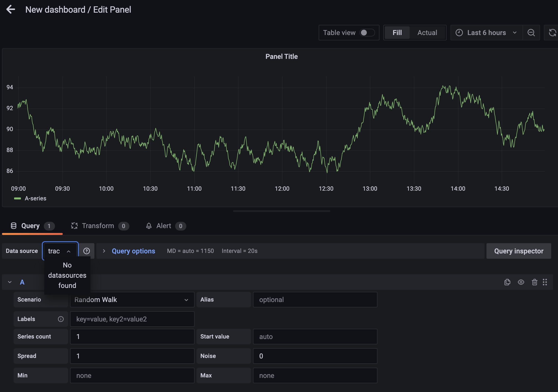Switch to the Alert tab
The image size is (558, 392).
tap(163, 226)
